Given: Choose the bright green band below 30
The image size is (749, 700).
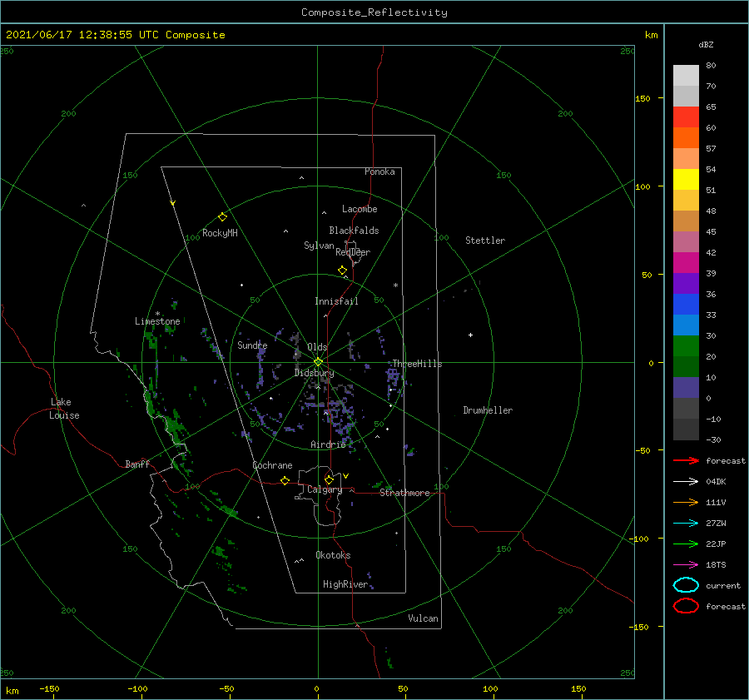Looking at the screenshot, I should tap(686, 346).
